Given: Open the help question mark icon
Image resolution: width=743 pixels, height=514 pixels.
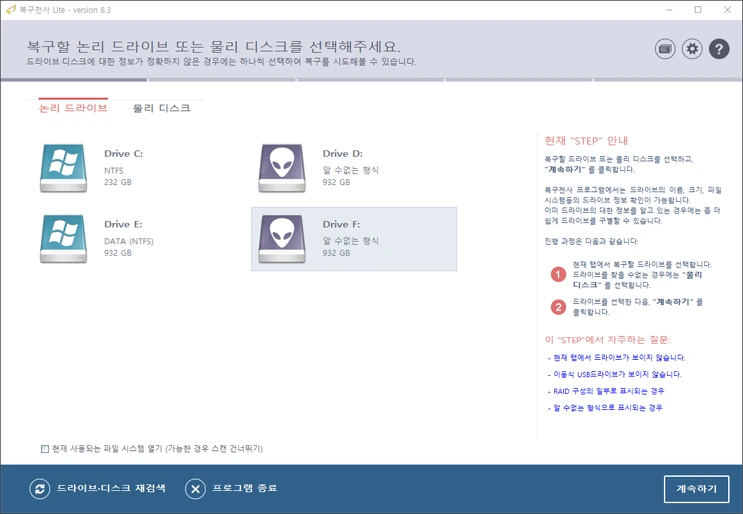Looking at the screenshot, I should [719, 49].
